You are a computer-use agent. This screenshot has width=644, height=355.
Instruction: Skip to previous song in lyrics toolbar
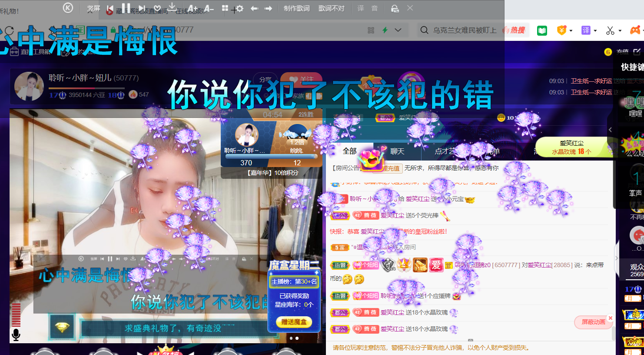click(x=110, y=8)
